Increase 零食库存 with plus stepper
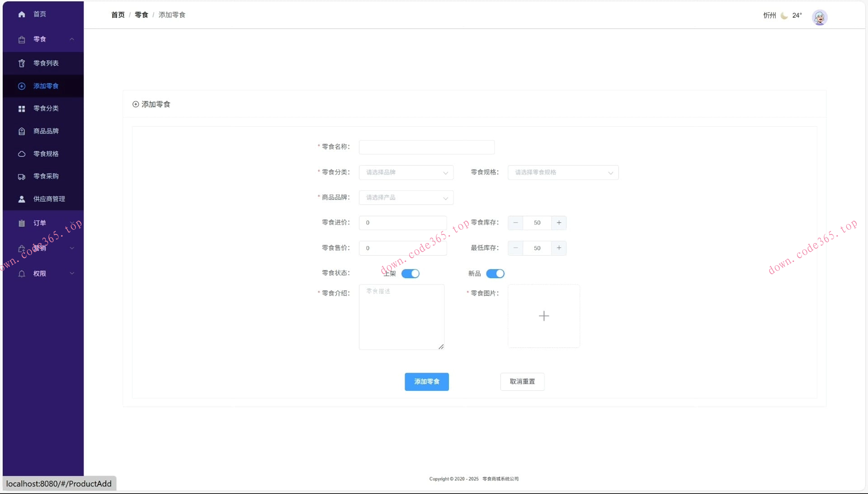 [x=559, y=223]
